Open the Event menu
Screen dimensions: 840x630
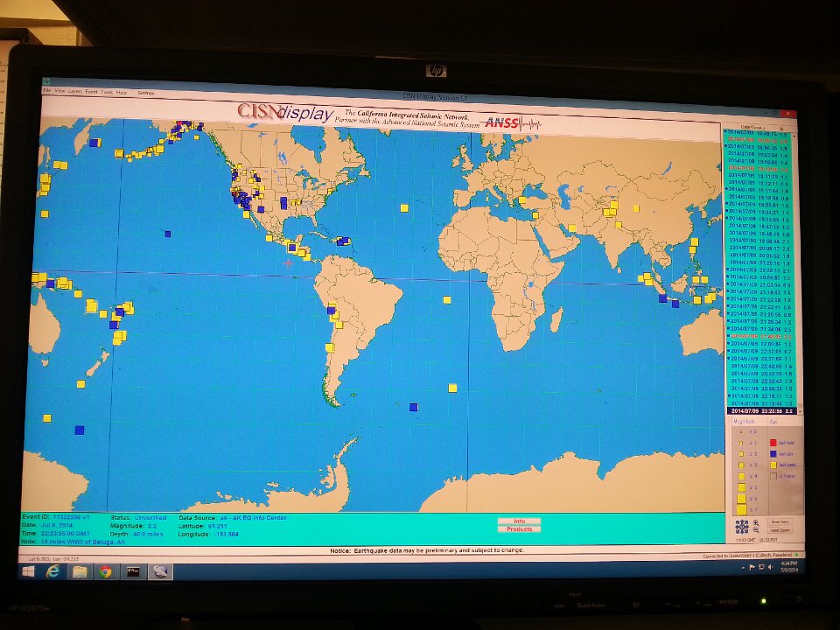coord(91,92)
